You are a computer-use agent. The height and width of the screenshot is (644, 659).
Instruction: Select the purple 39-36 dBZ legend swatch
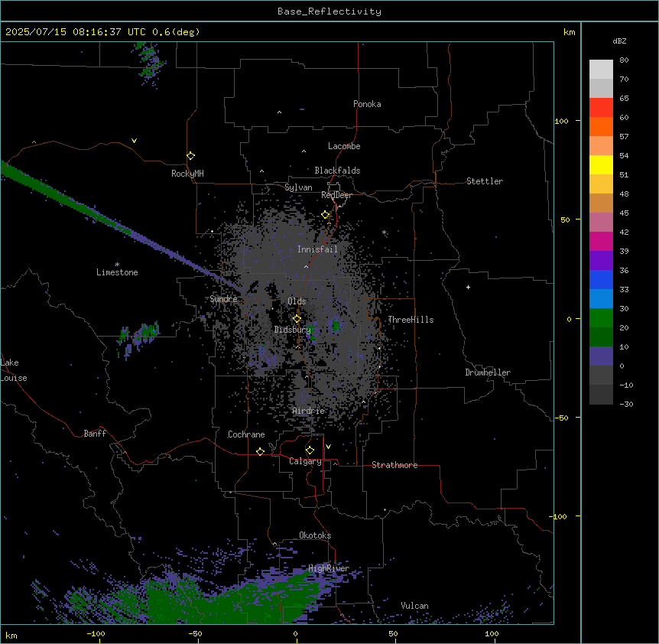601,261
